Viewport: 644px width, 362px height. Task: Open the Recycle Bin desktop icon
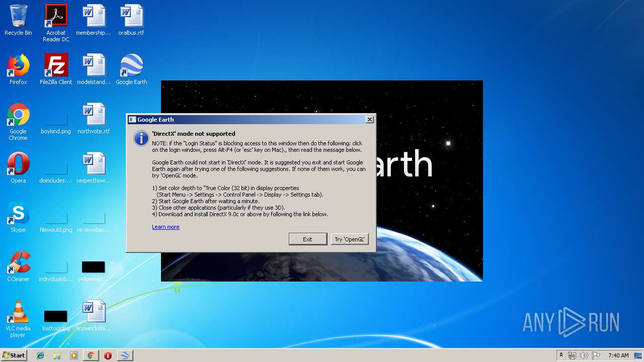(18, 20)
